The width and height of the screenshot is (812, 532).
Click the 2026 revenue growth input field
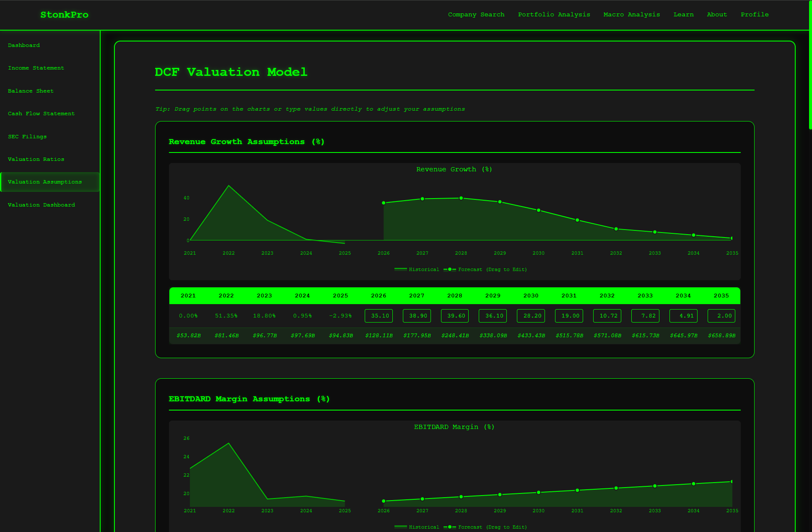click(379, 316)
